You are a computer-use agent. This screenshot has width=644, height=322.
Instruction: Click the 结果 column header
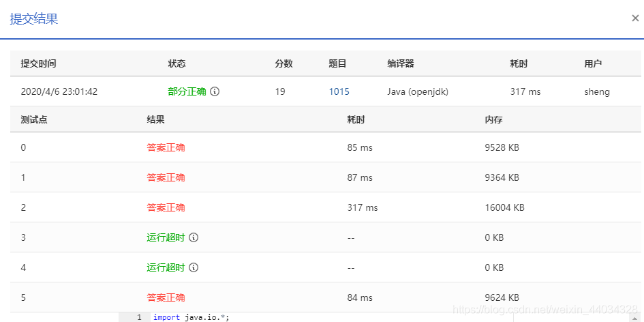155,119
